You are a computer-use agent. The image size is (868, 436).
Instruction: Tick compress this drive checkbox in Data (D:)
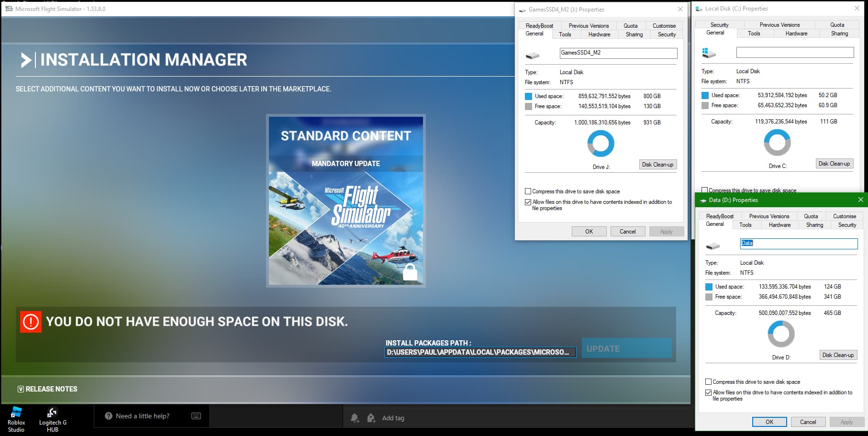(709, 382)
